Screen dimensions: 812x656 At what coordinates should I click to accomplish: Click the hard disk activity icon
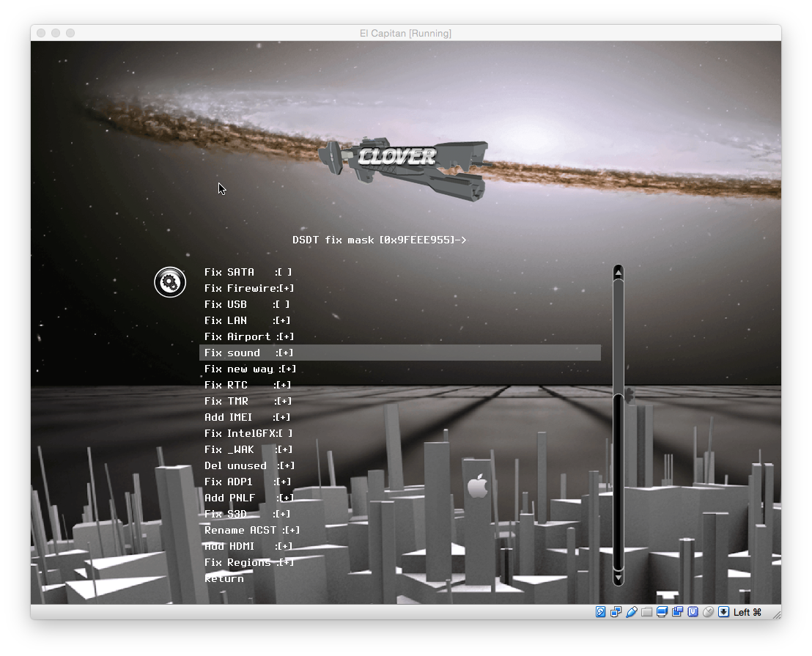point(600,612)
